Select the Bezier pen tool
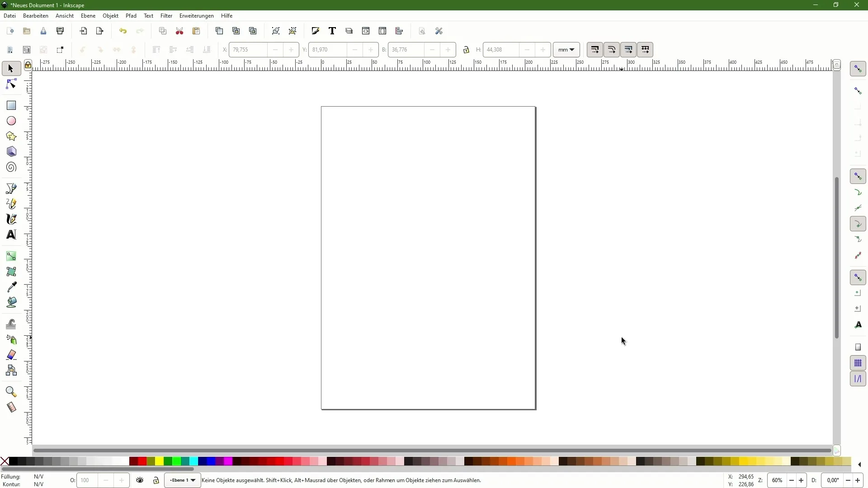This screenshot has width=868, height=488. (11, 188)
